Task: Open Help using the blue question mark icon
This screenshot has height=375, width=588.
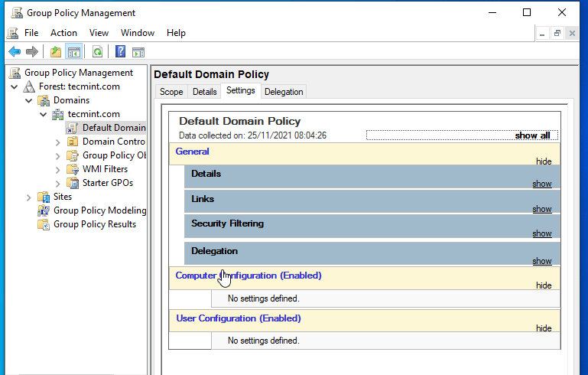Action: (x=120, y=52)
